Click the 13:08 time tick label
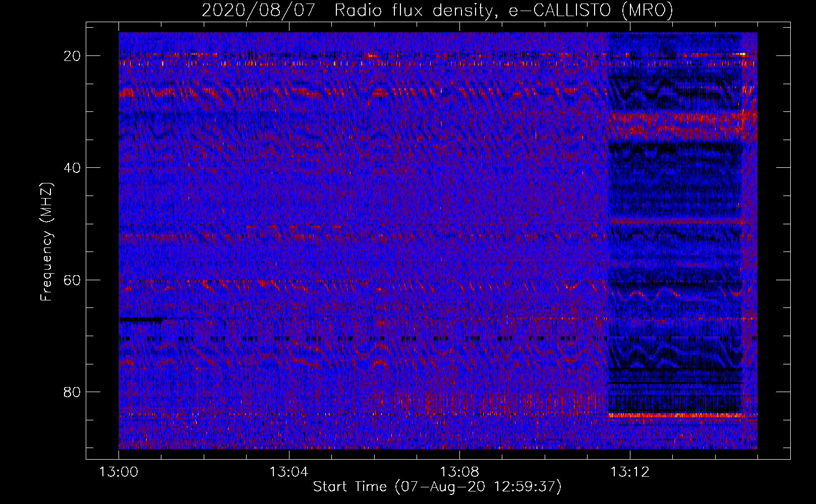The height and width of the screenshot is (504, 816). tap(459, 472)
